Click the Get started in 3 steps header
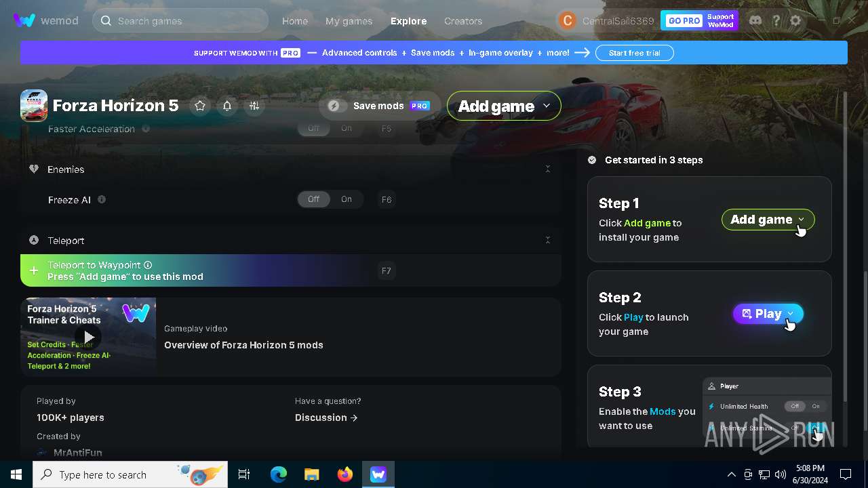The height and width of the screenshot is (488, 868). point(654,160)
